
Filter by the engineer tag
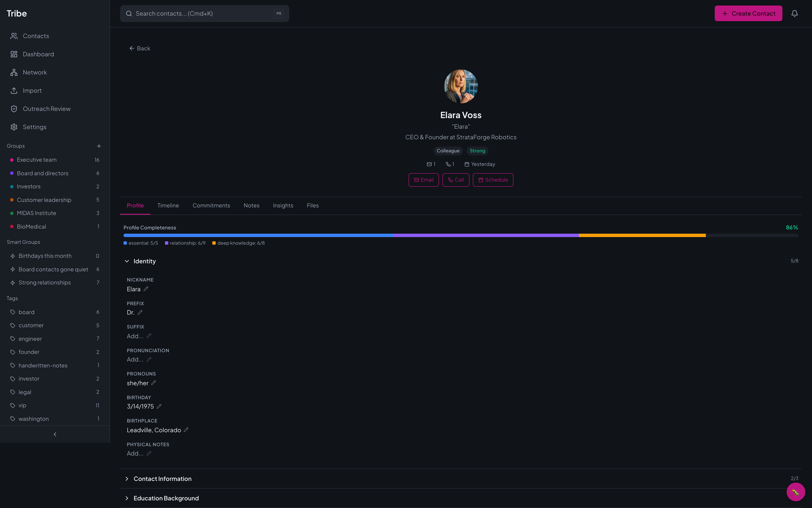tap(55, 339)
